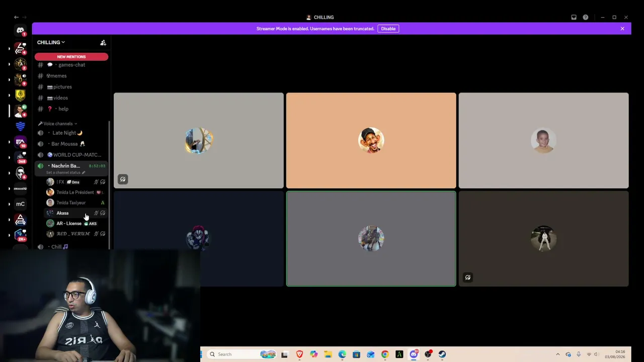Open OBS Studio from taskbar

coord(428,354)
